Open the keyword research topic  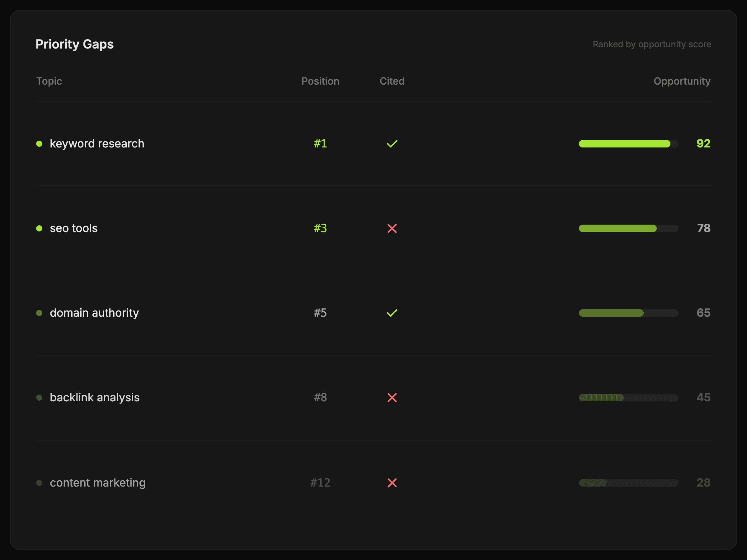(97, 144)
